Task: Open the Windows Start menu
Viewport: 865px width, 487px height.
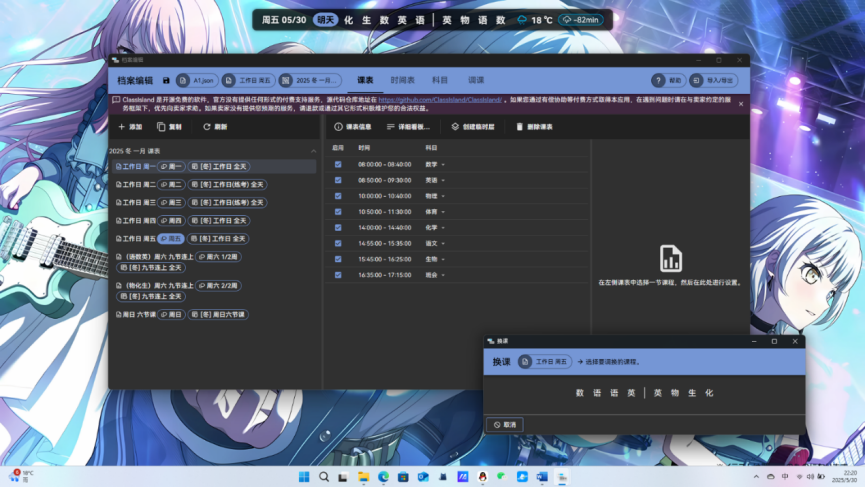Action: pyautogui.click(x=304, y=477)
